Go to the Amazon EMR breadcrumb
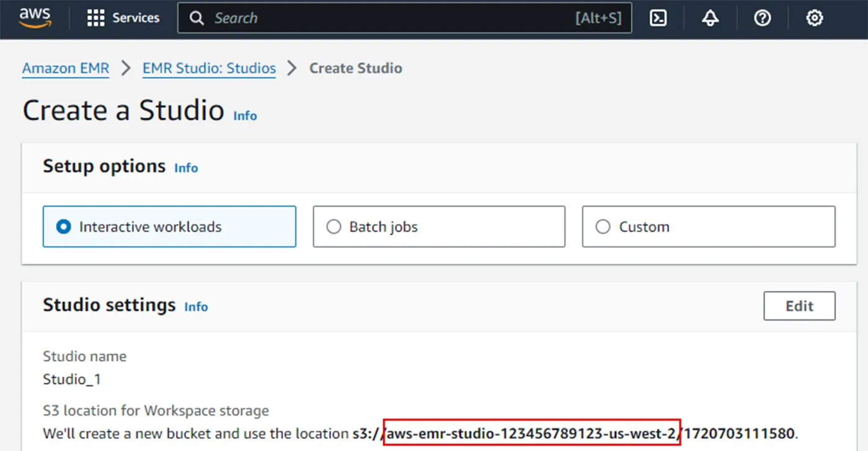This screenshot has height=451, width=868. point(66,68)
